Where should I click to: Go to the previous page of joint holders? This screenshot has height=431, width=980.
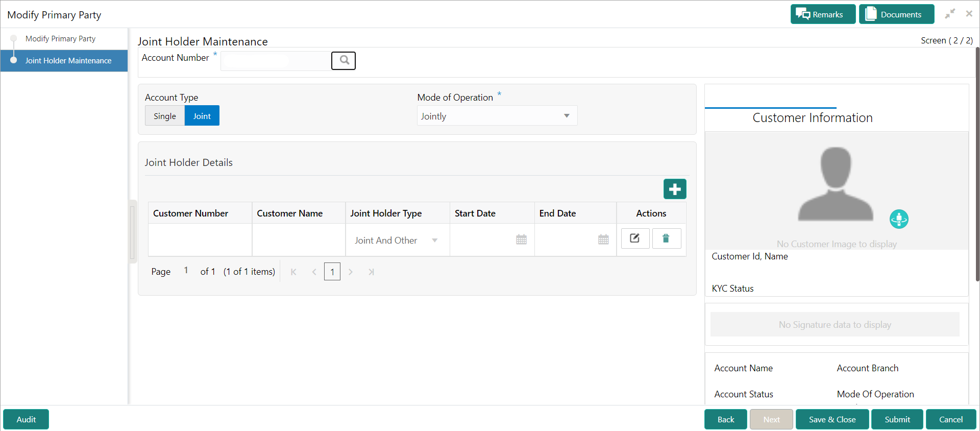coord(314,272)
